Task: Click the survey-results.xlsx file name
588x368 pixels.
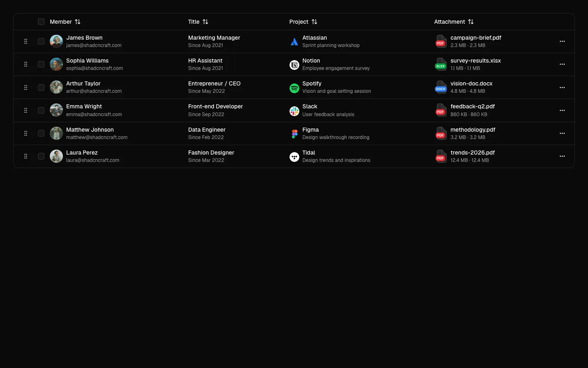Action: (476, 61)
